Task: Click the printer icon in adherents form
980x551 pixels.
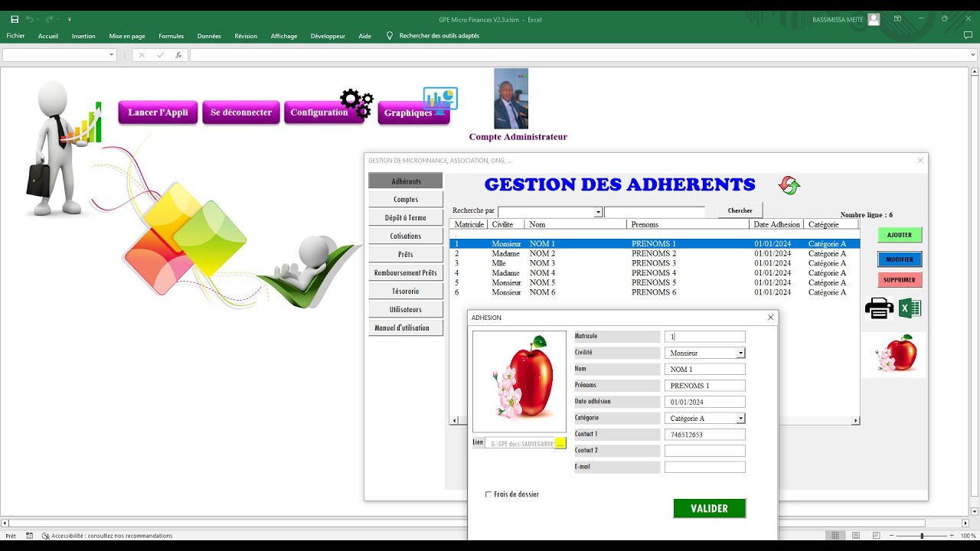Action: pos(879,308)
